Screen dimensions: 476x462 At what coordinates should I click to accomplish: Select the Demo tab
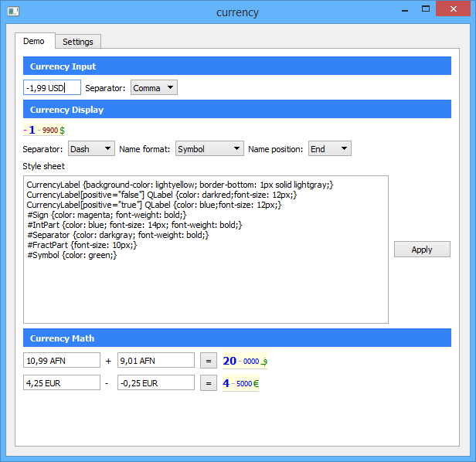click(x=34, y=41)
